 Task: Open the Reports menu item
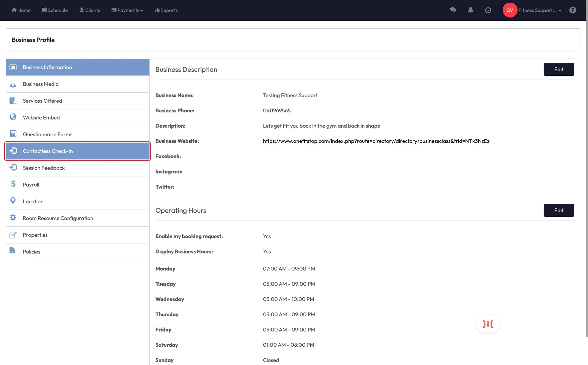166,10
